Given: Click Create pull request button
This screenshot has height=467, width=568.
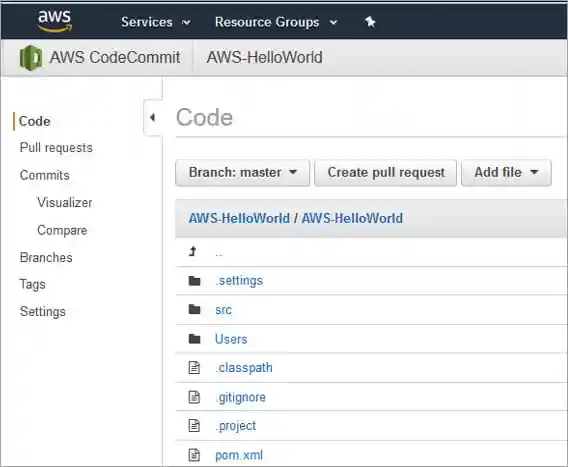Looking at the screenshot, I should (385, 172).
